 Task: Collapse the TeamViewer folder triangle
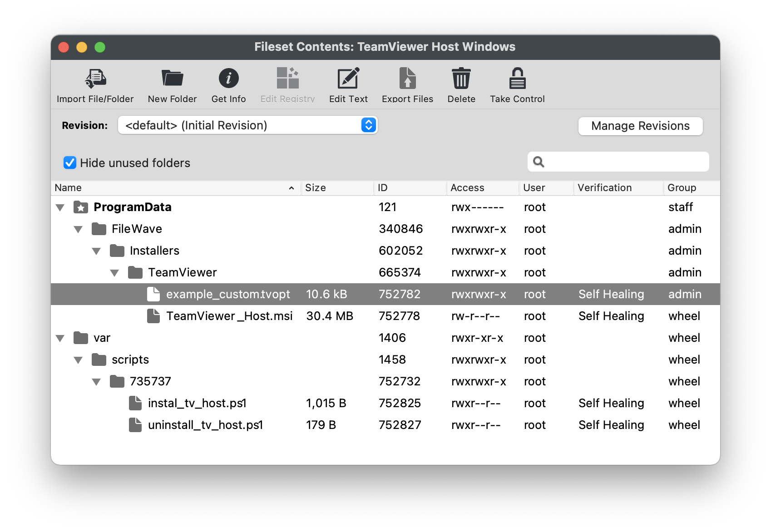click(x=114, y=273)
